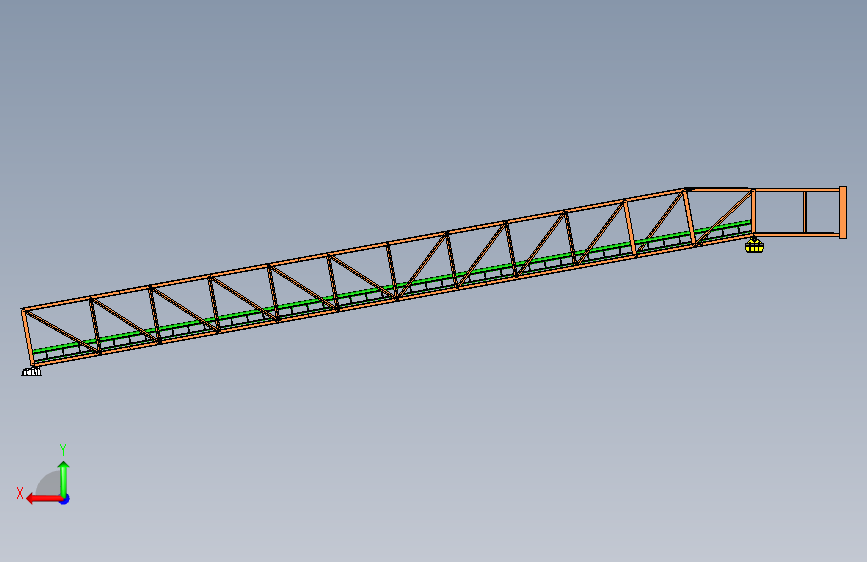This screenshot has width=867, height=562.
Task: Click the green "Y" axis label
Action: 63,449
